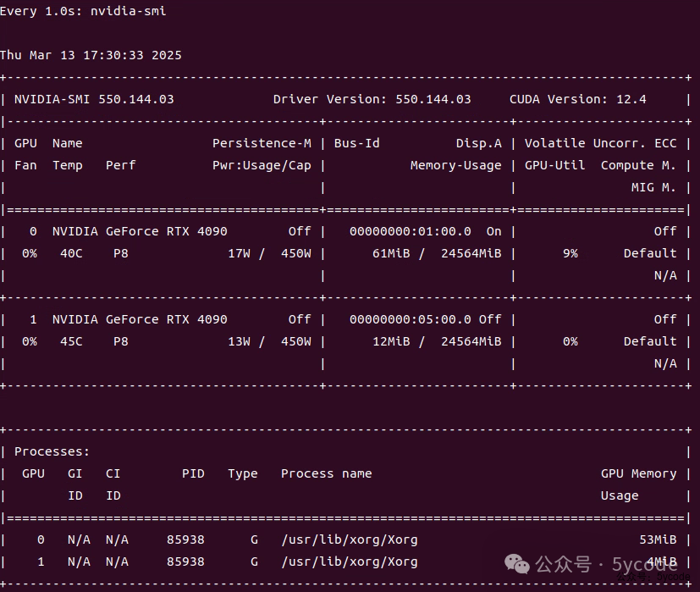
Task: Select the "GPU-Util" column header
Action: click(x=555, y=165)
